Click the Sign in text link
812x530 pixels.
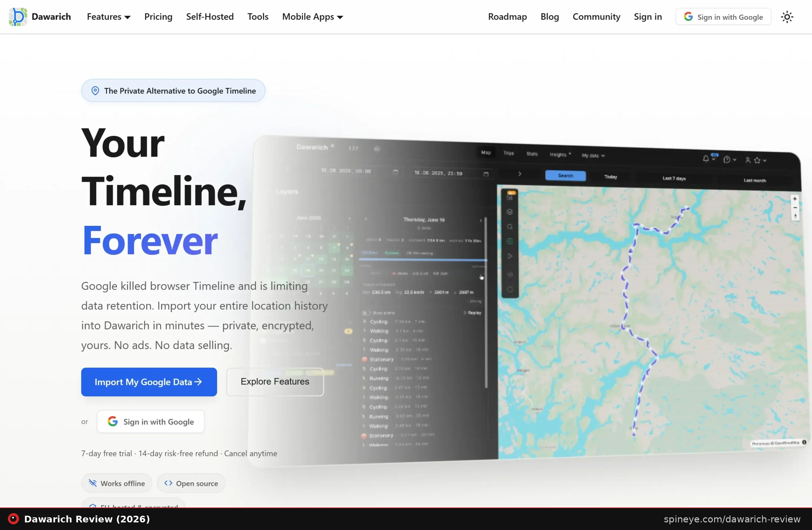point(648,17)
